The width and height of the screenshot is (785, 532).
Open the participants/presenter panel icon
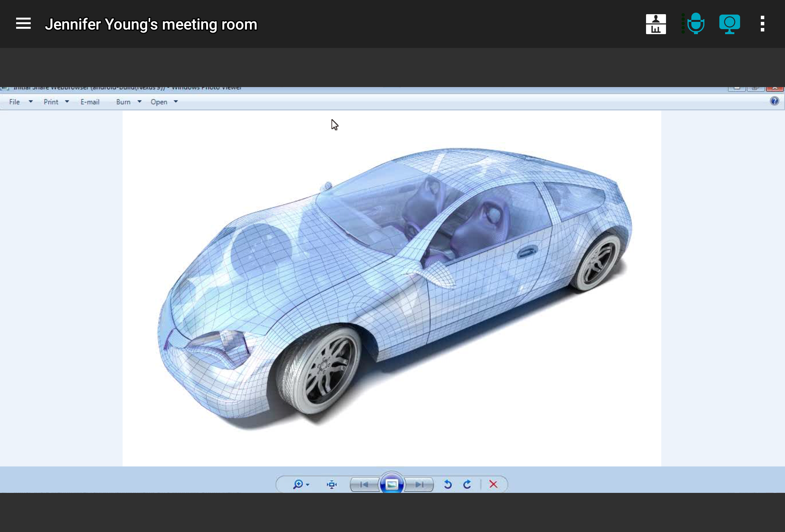656,24
